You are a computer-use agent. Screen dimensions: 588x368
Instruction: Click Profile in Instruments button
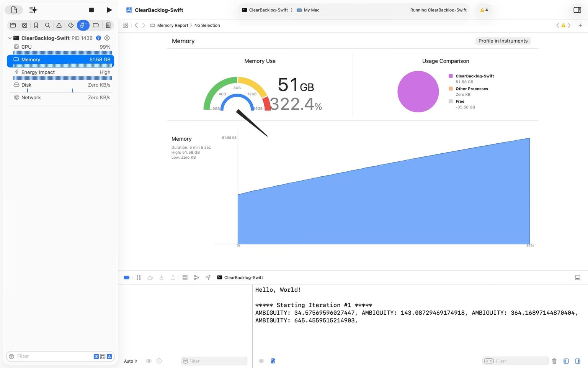point(503,41)
